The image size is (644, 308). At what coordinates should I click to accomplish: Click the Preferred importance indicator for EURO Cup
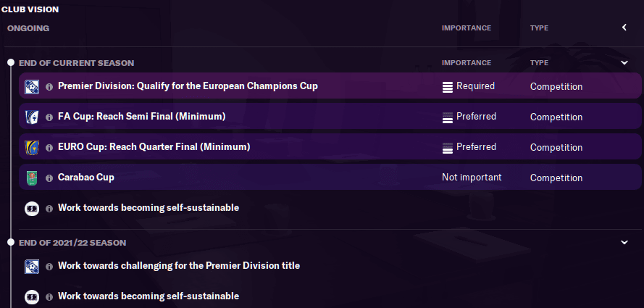click(x=469, y=147)
